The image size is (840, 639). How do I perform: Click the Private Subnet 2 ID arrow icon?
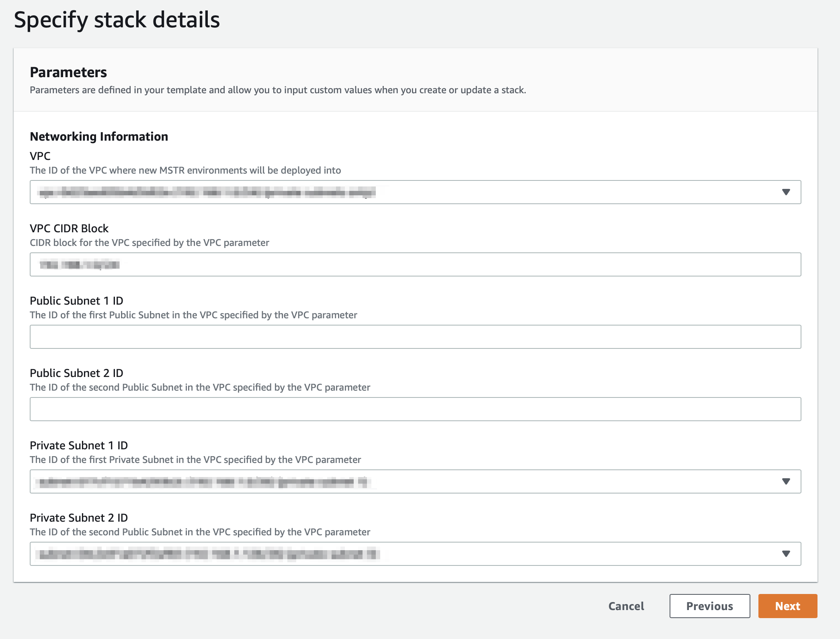[x=786, y=554]
